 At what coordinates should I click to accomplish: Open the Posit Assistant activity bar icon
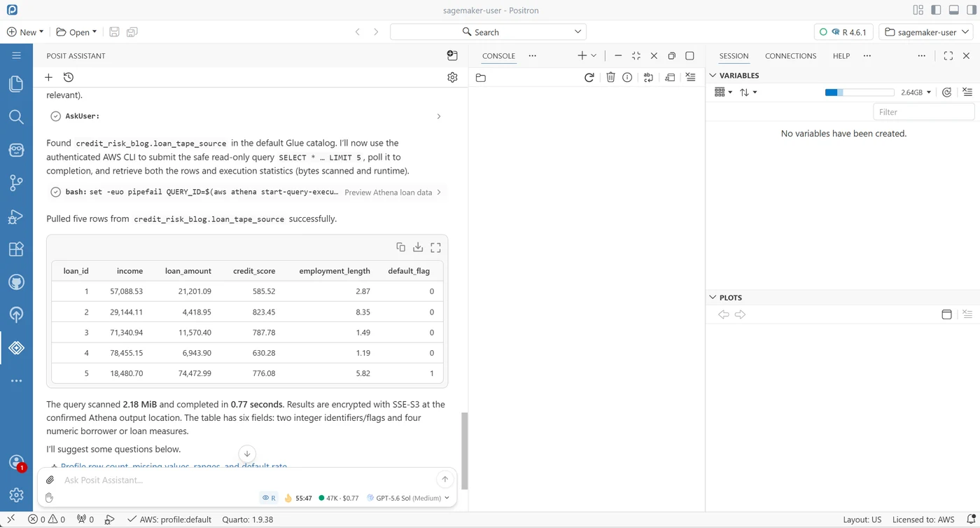(x=16, y=348)
